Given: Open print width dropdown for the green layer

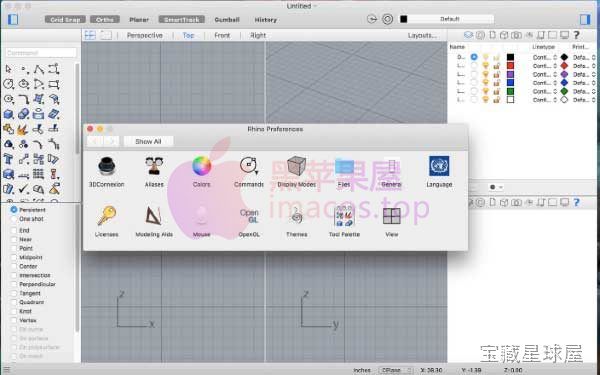Looking at the screenshot, I should 584,91.
